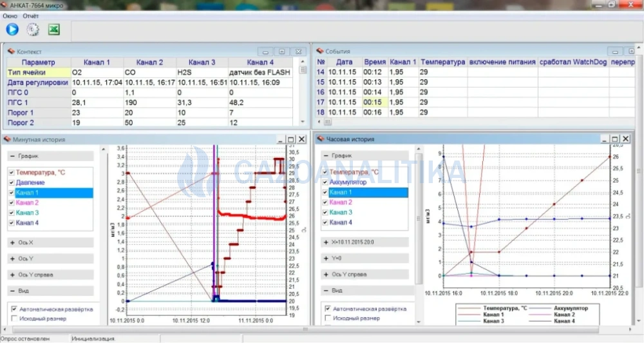The height and width of the screenshot is (343, 644).
Task: Start polling with the blue play icon
Action: pyautogui.click(x=12, y=30)
